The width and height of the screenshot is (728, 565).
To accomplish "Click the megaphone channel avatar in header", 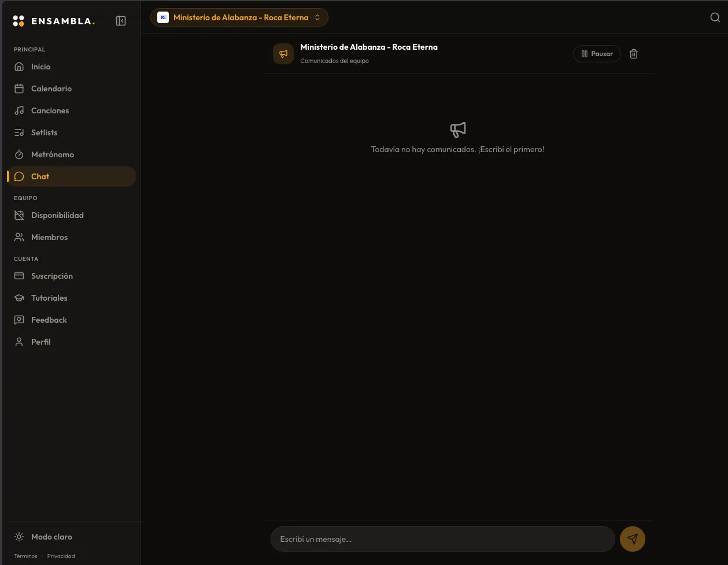I will point(283,54).
